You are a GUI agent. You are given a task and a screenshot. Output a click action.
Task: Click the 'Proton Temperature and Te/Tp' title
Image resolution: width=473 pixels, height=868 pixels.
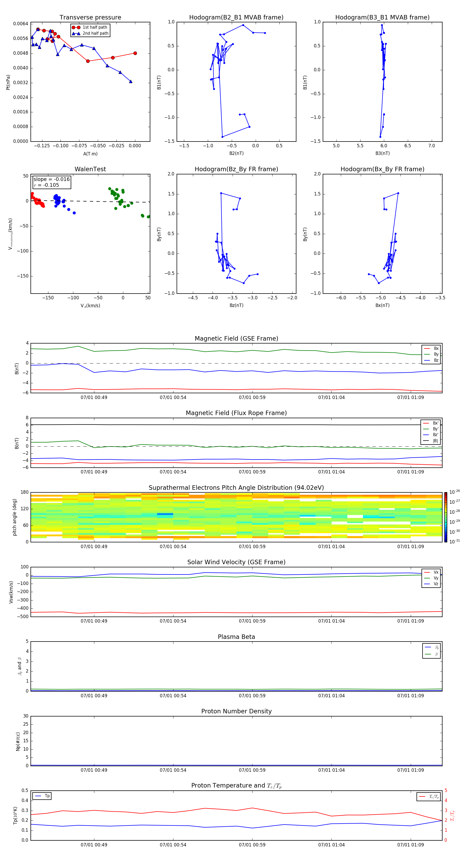click(236, 786)
